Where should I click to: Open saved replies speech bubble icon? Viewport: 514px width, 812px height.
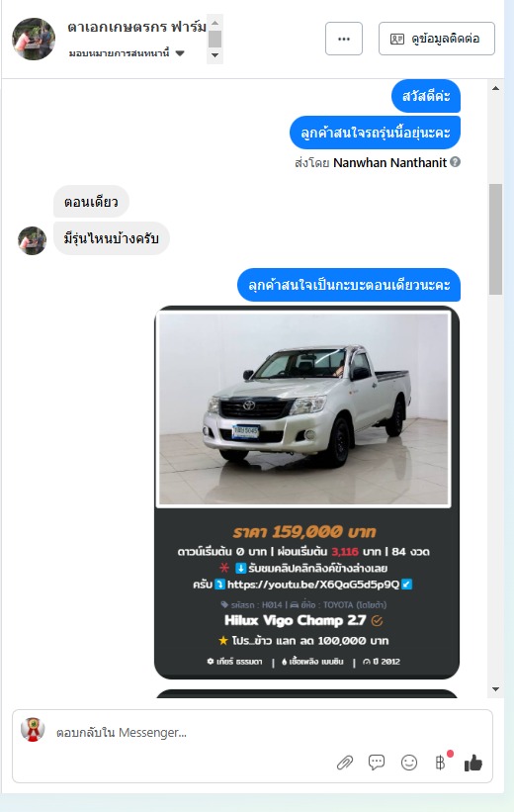point(377,763)
